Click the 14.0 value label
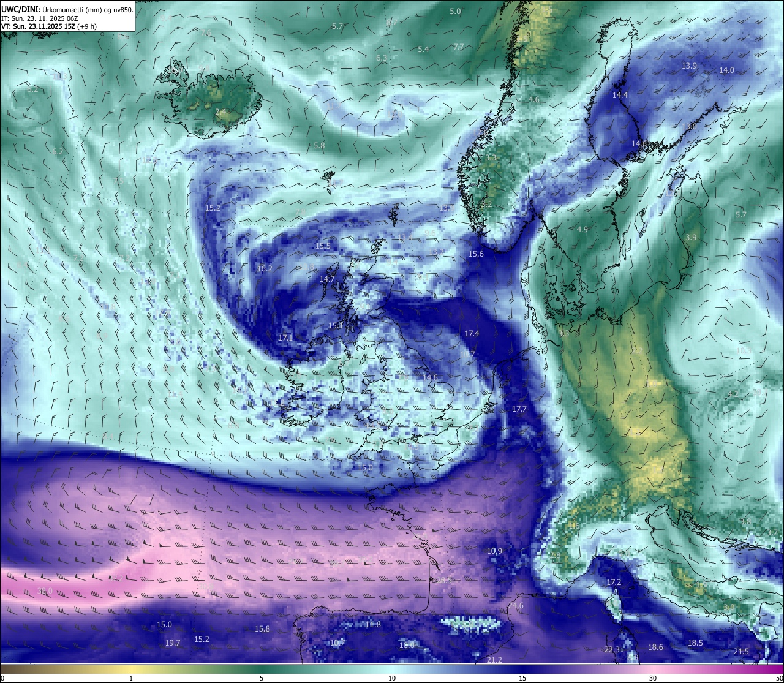This screenshot has height=683, width=784. [x=726, y=70]
